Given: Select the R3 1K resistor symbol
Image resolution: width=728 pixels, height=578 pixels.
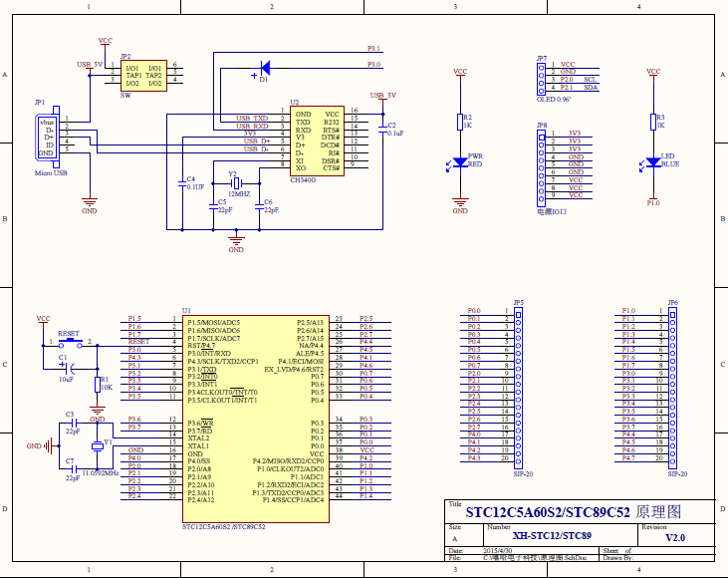Looking at the screenshot, I should pos(653,122).
